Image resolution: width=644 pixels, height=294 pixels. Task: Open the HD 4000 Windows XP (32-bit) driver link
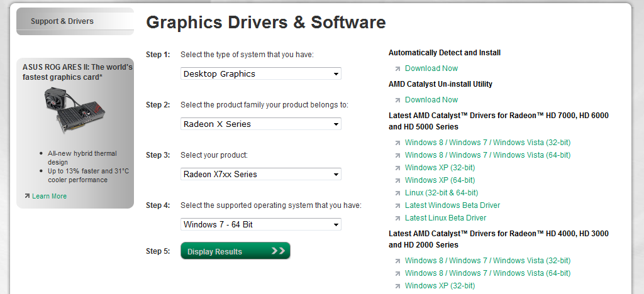click(x=440, y=285)
